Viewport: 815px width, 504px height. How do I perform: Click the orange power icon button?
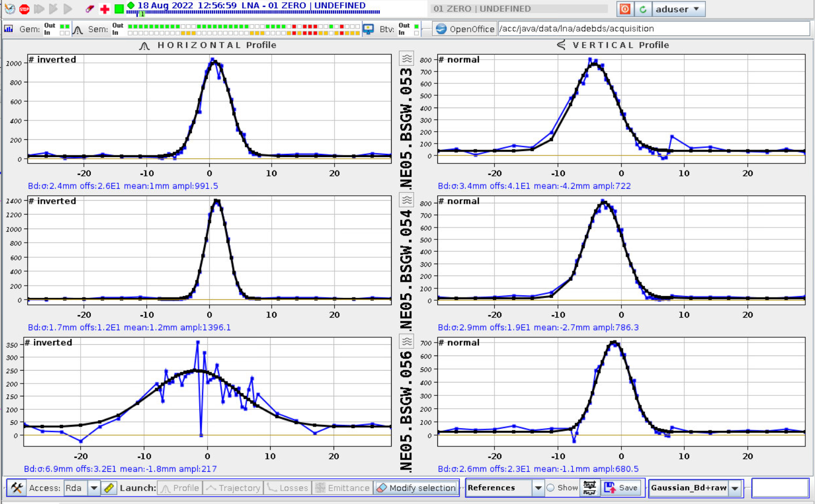(x=625, y=9)
